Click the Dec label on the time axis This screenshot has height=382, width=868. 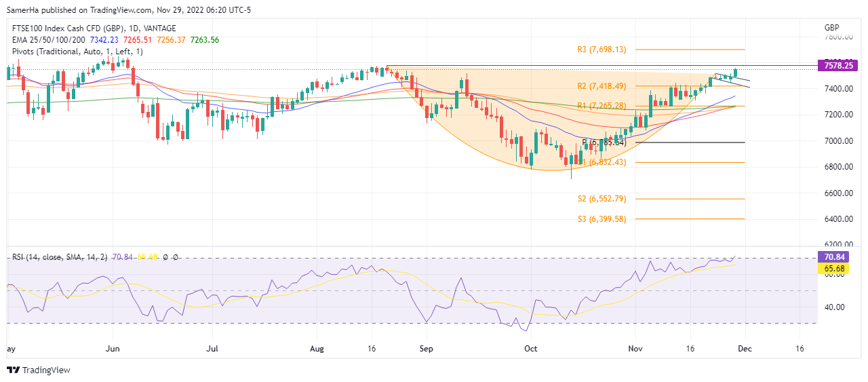[745, 349]
